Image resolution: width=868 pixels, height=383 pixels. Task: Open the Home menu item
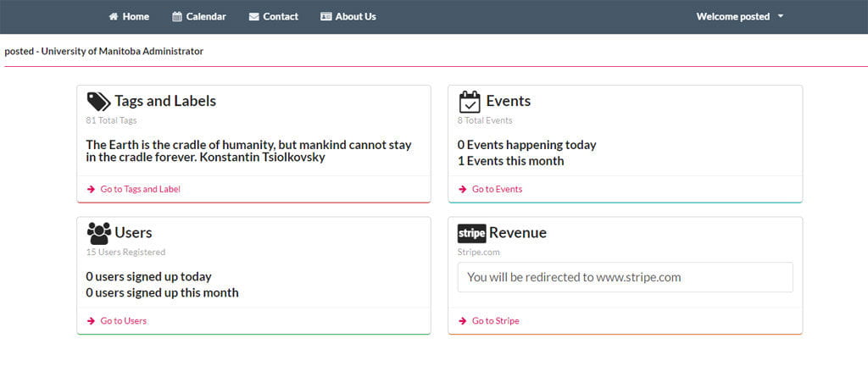[x=136, y=17]
